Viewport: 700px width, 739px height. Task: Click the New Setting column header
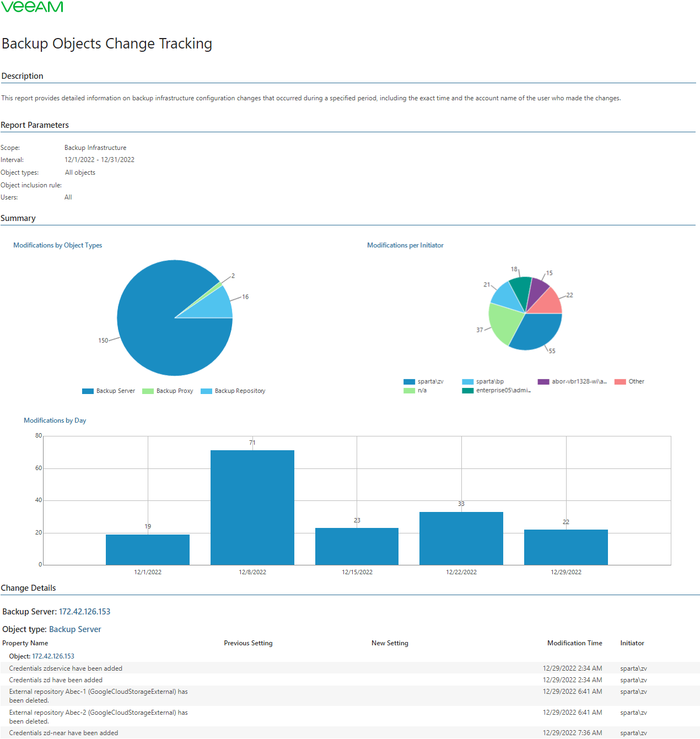click(x=390, y=643)
